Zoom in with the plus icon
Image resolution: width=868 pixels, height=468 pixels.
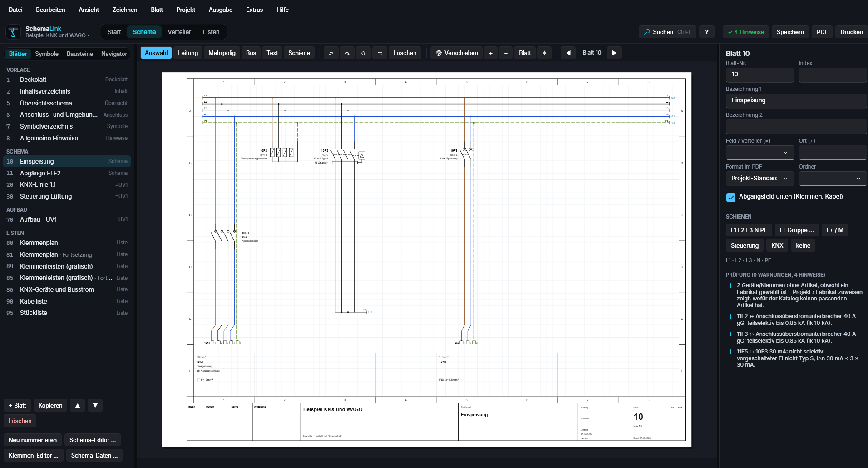pyautogui.click(x=491, y=53)
